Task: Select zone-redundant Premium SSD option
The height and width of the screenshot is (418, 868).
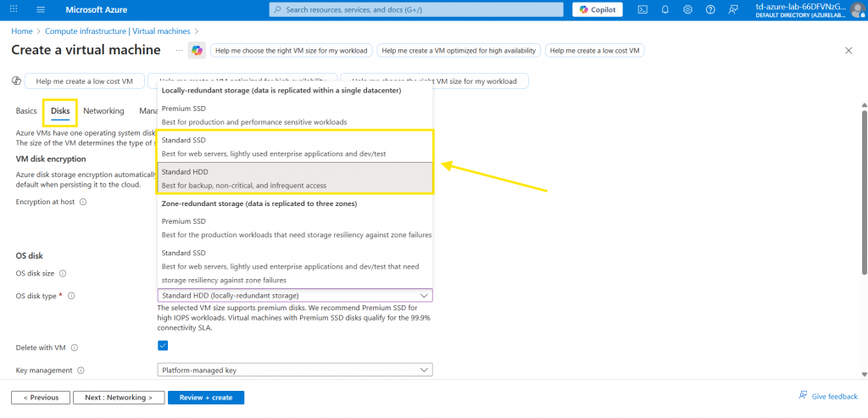Action: [295, 228]
